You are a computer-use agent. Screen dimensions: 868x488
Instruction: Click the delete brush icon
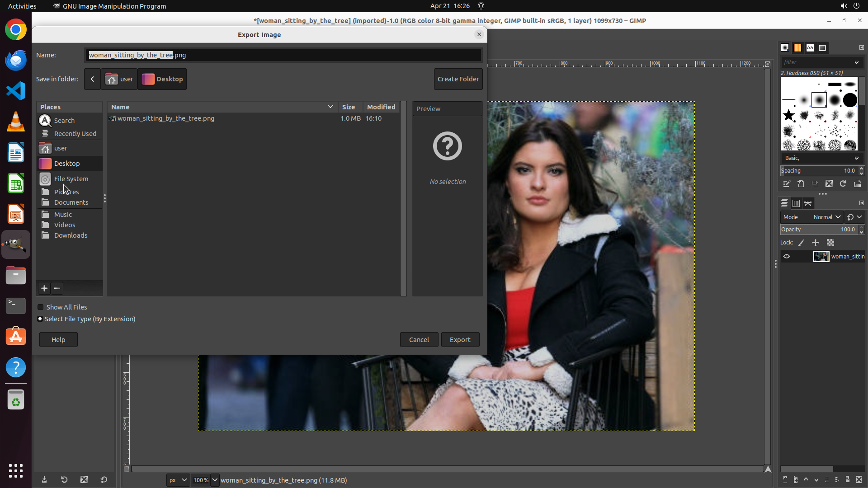[x=829, y=184]
